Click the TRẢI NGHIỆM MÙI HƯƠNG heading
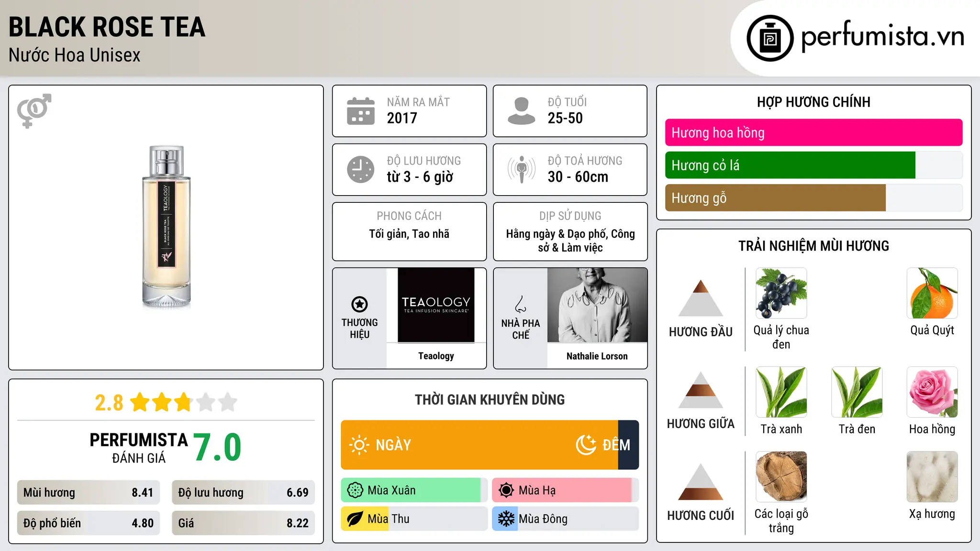This screenshot has width=980, height=551. coord(813,246)
